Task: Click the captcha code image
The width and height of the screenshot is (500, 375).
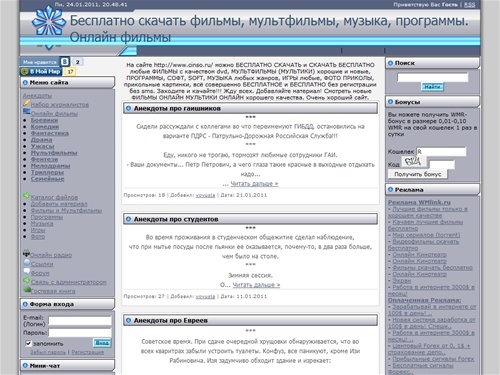Action: [x=413, y=162]
